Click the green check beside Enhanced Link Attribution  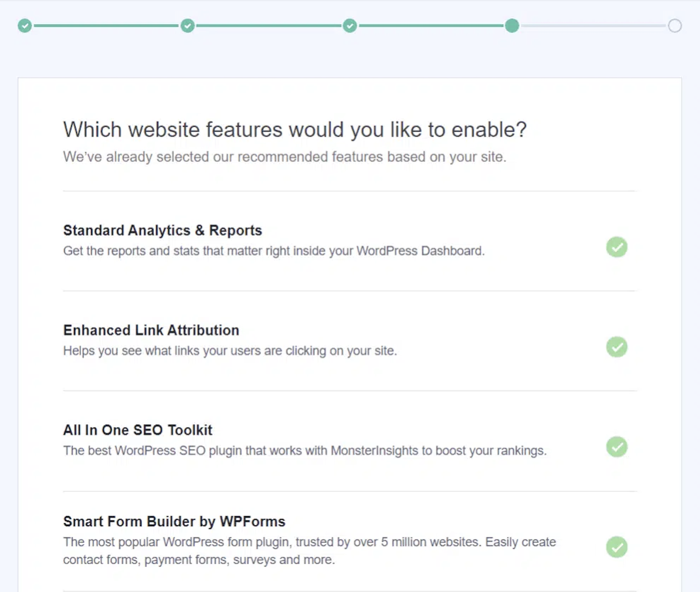(x=616, y=347)
